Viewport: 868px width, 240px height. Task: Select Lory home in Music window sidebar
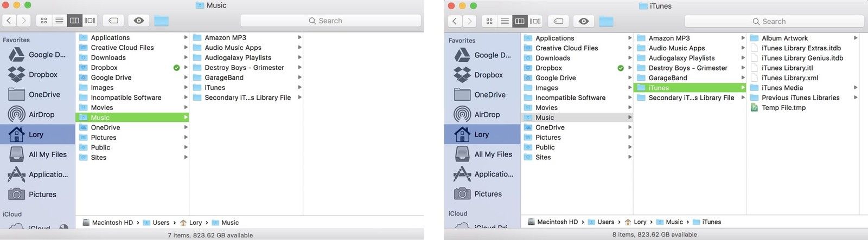(37, 134)
